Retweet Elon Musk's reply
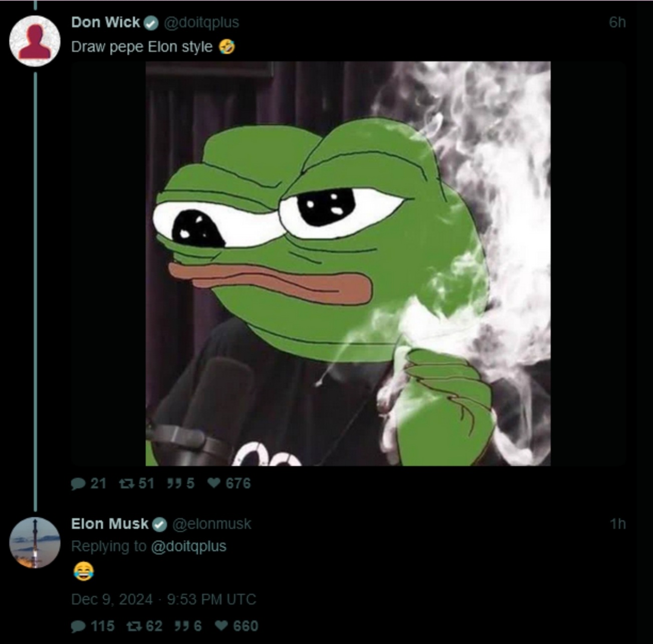The image size is (653, 644). pos(134,626)
